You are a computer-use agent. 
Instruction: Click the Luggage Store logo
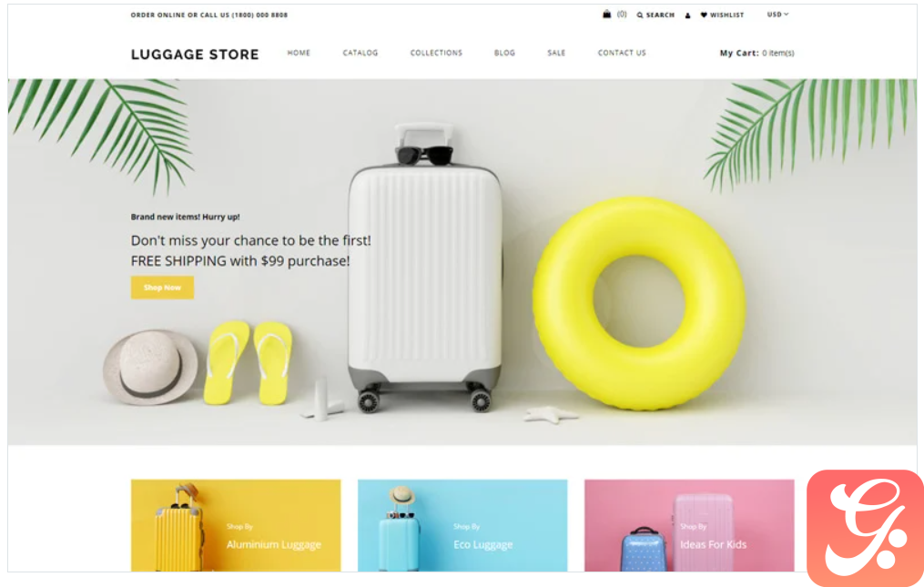point(195,55)
